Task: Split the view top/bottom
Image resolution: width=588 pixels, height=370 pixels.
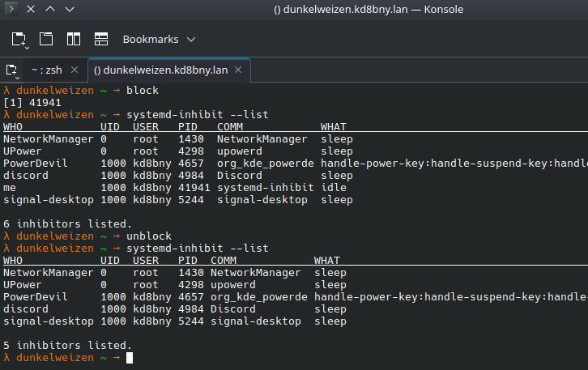Action: (x=101, y=39)
